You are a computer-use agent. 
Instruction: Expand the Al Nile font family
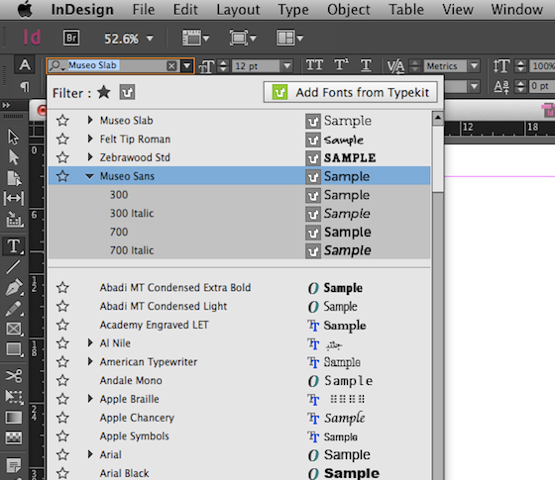click(x=90, y=343)
